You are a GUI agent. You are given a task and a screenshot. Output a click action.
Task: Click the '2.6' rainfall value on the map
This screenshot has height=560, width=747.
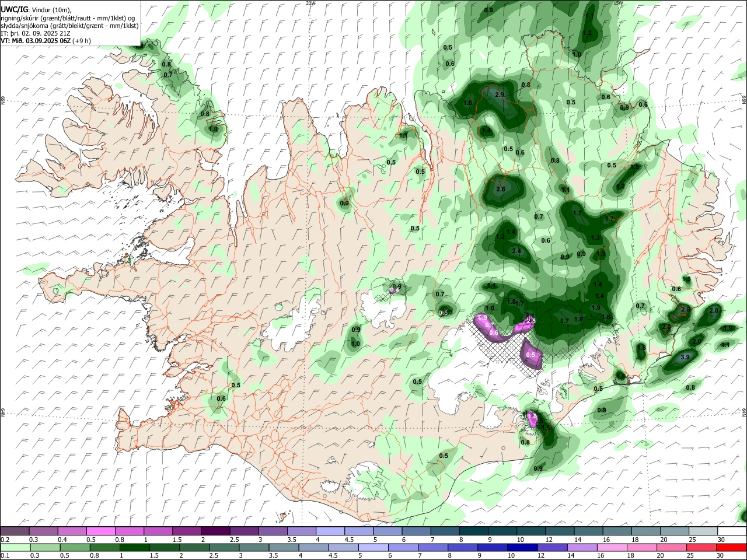(x=501, y=189)
